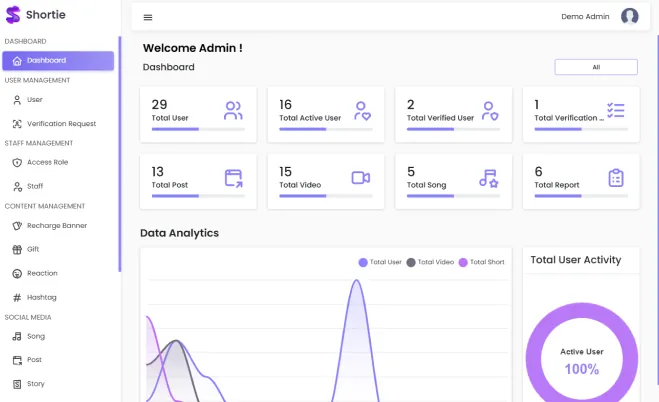Click the Total Post window-arrow icon
Screen dimensions: 659x402
233,178
